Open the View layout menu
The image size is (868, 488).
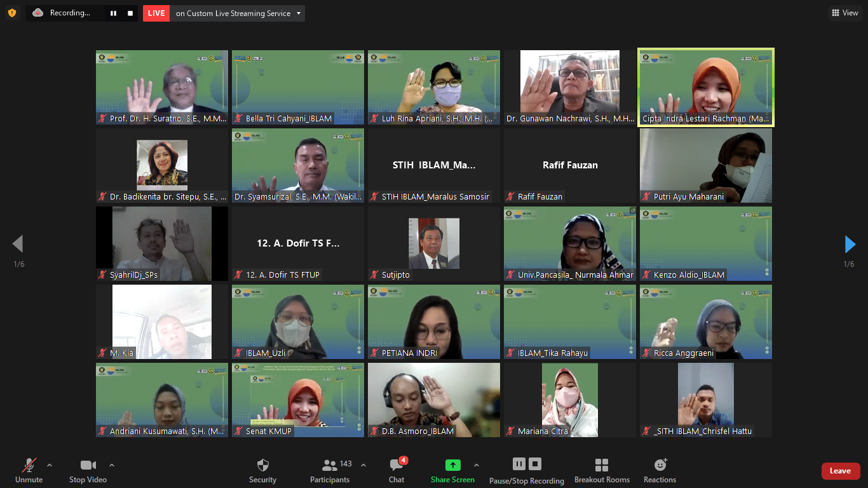pos(844,13)
